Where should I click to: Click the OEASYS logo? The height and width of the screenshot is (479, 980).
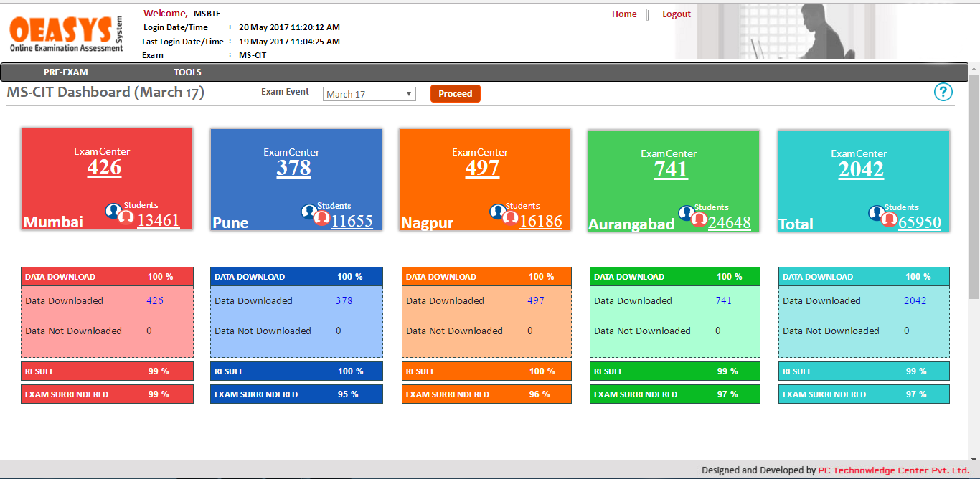(66, 34)
